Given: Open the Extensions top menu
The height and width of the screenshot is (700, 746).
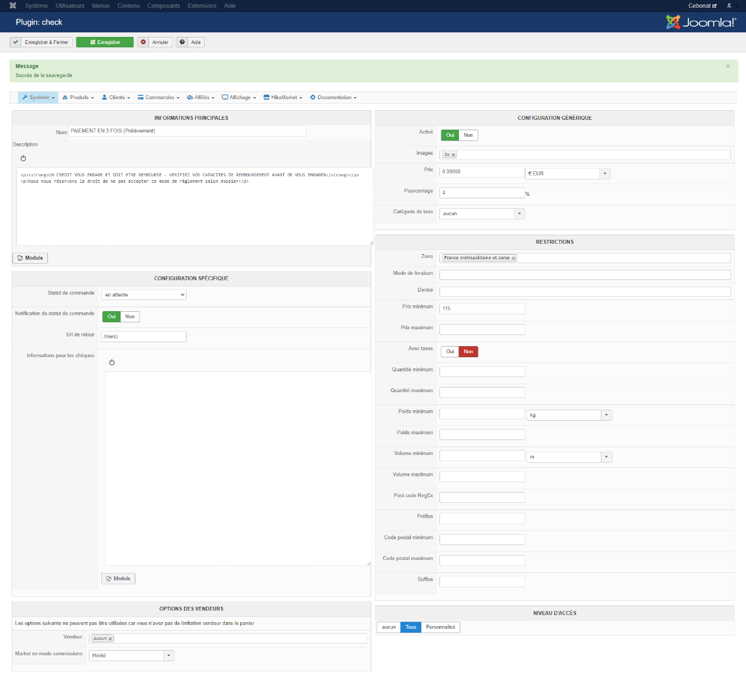Looking at the screenshot, I should tap(202, 6).
